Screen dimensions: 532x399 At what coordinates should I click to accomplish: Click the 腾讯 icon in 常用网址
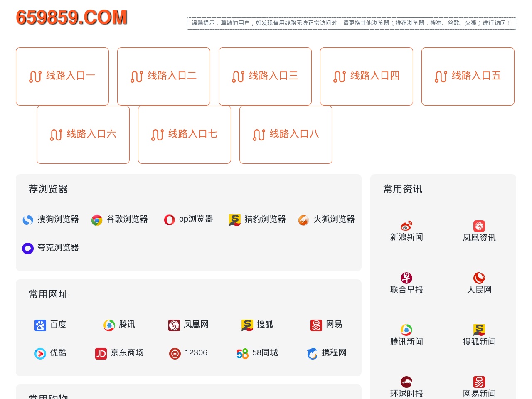coord(109,325)
